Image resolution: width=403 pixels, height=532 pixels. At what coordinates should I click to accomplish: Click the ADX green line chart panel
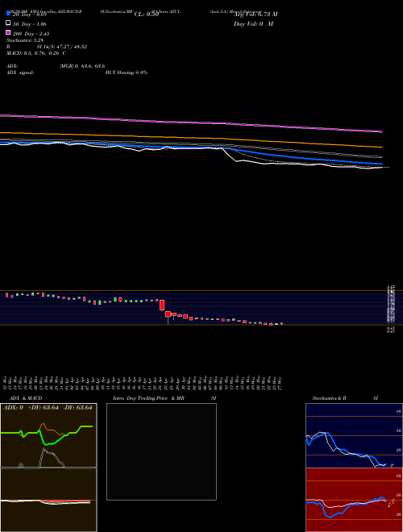point(48,435)
